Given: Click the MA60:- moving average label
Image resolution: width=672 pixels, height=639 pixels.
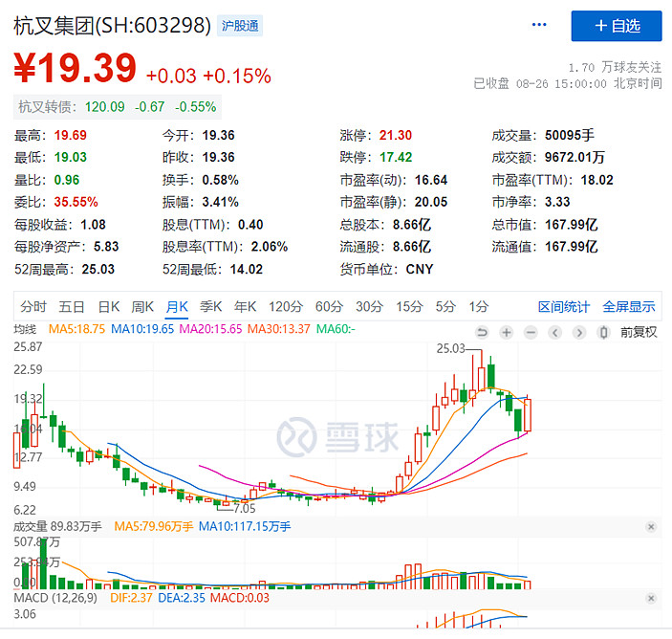Looking at the screenshot, I should tap(336, 329).
